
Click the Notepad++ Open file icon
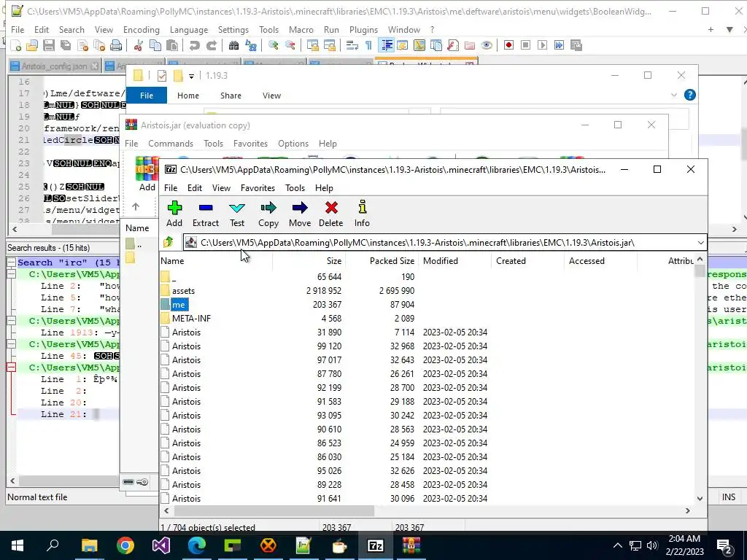pyautogui.click(x=32, y=45)
